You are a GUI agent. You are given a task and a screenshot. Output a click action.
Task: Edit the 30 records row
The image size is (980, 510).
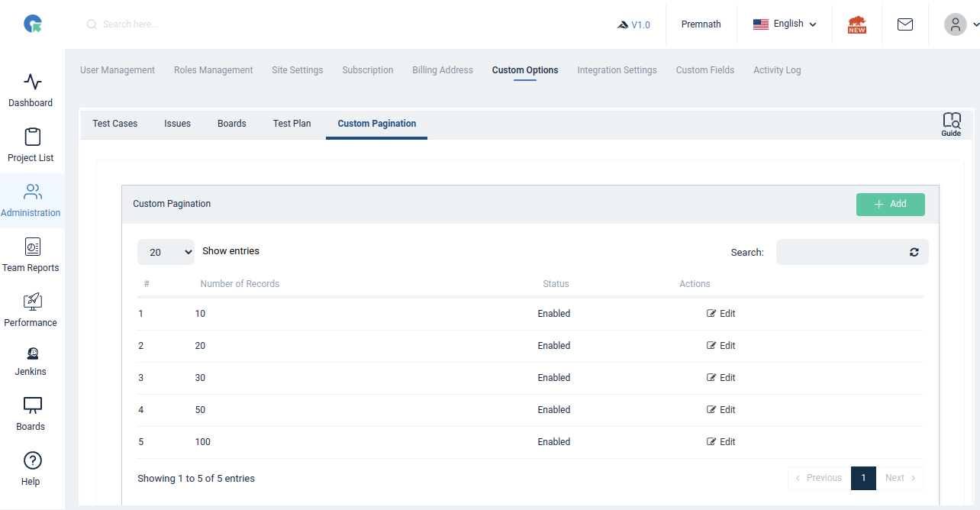click(x=721, y=378)
